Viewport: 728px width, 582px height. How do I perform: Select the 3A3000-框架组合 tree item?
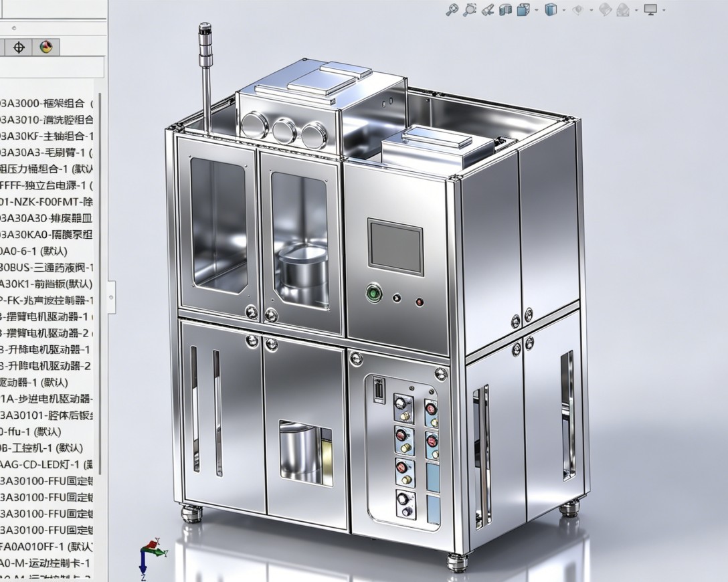[x=46, y=103]
